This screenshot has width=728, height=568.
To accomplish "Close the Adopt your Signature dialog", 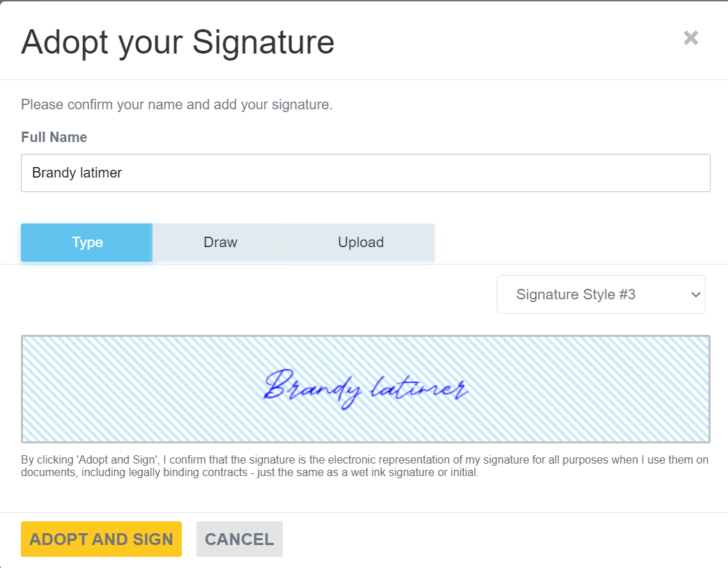I will [691, 38].
